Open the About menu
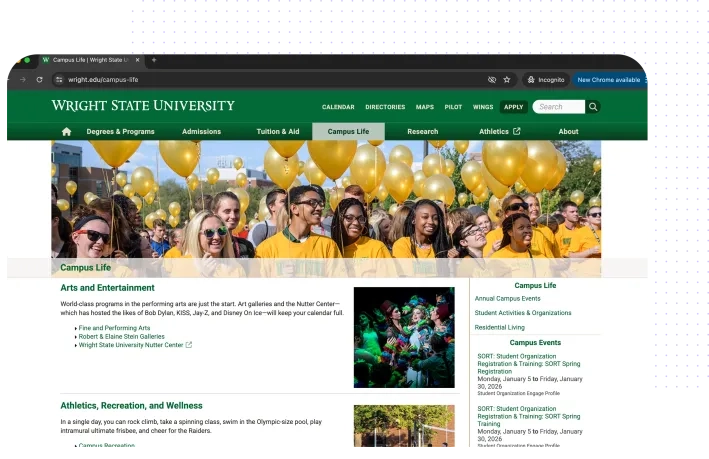 (568, 132)
